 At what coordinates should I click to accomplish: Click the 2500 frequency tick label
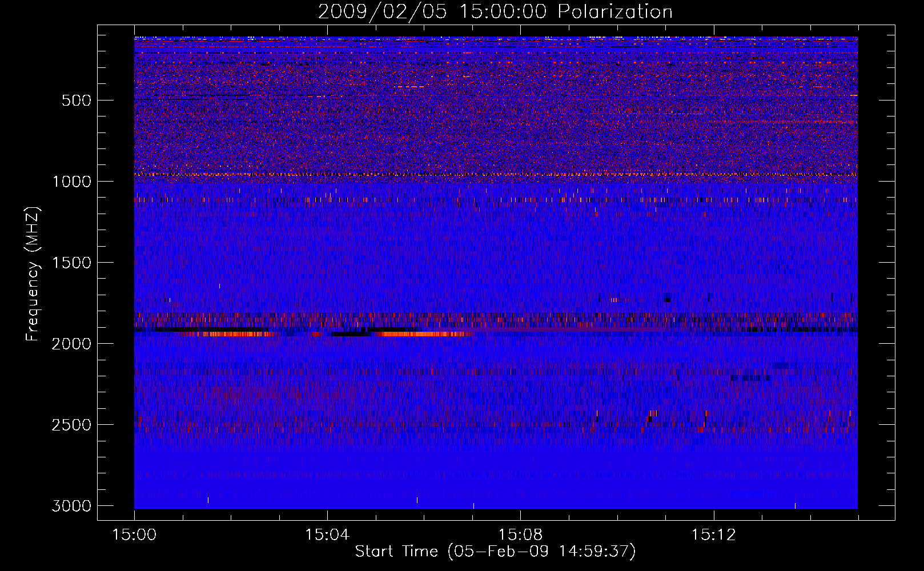coord(71,425)
